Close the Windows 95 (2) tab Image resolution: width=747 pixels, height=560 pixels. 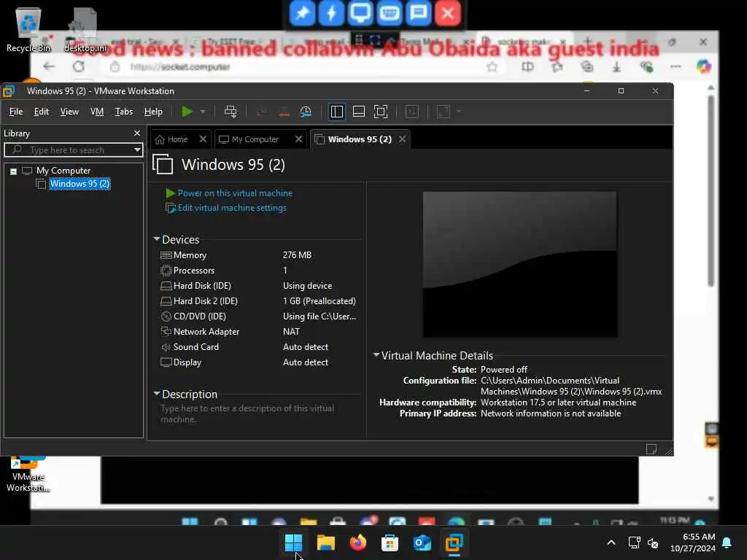403,139
